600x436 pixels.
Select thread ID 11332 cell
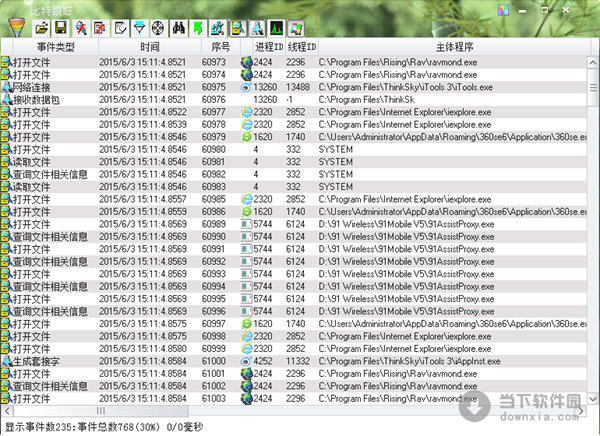[x=298, y=361]
